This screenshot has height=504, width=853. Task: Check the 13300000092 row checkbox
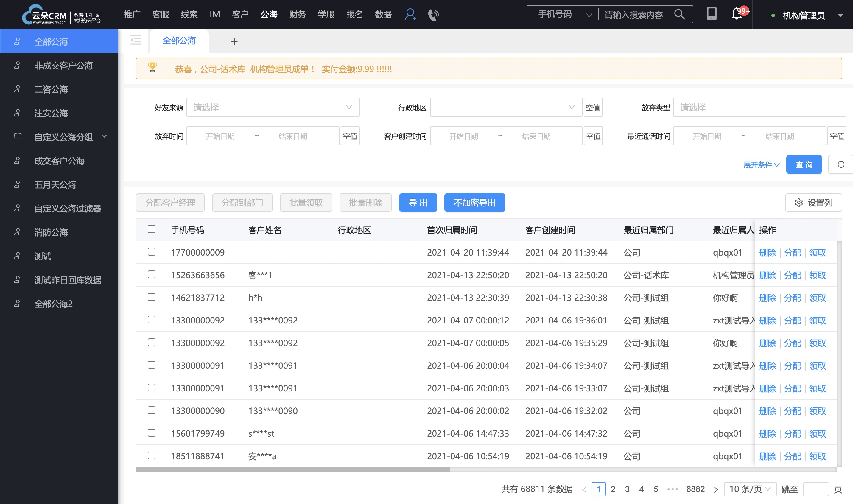(152, 320)
